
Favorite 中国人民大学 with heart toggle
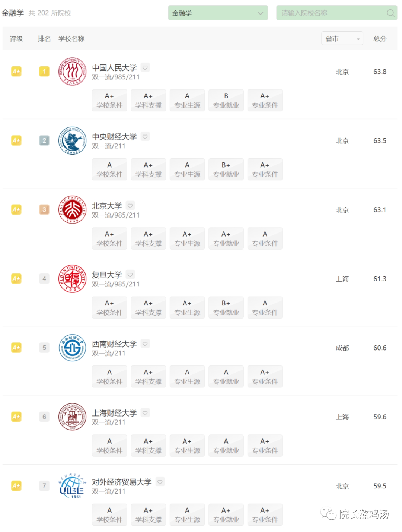tap(145, 67)
